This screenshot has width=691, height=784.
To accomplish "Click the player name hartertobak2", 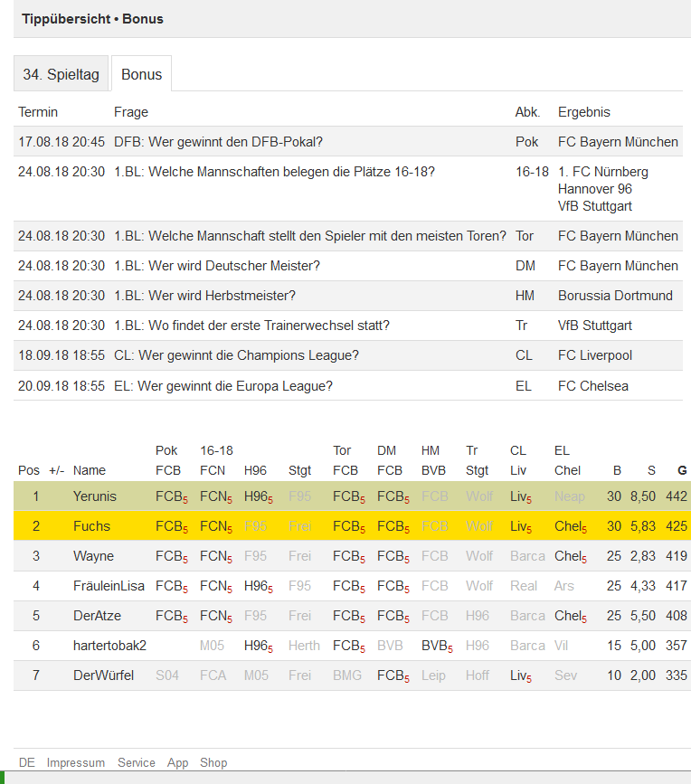I will 109,646.
